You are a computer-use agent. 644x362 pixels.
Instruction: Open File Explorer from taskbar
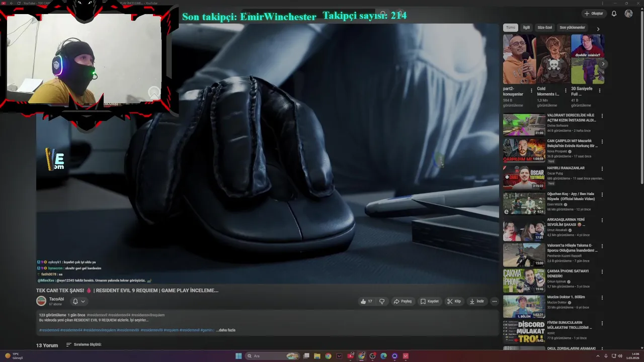[x=317, y=356]
